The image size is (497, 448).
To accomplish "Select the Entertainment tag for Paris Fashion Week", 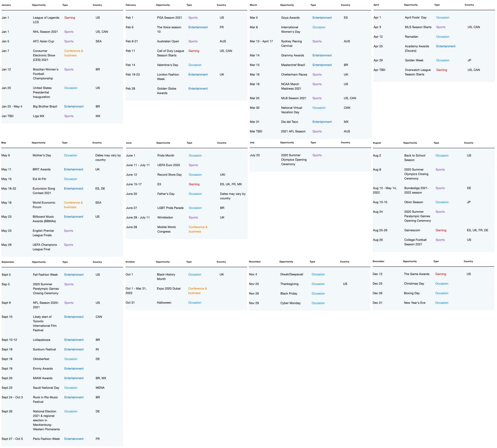I will tap(74, 439).
